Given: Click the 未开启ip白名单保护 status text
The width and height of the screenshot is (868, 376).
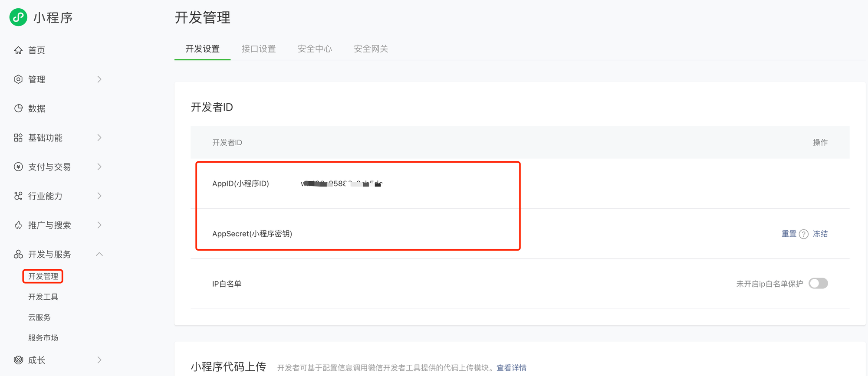Looking at the screenshot, I should (x=769, y=284).
